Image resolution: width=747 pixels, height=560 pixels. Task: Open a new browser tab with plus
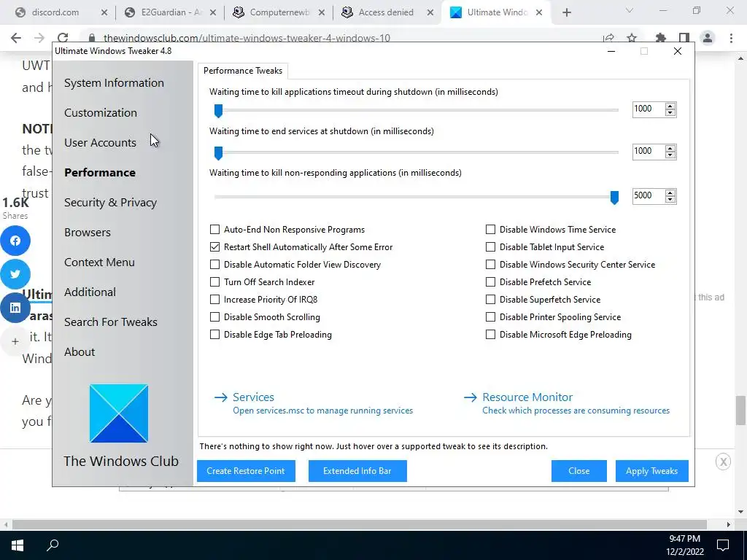click(x=566, y=12)
